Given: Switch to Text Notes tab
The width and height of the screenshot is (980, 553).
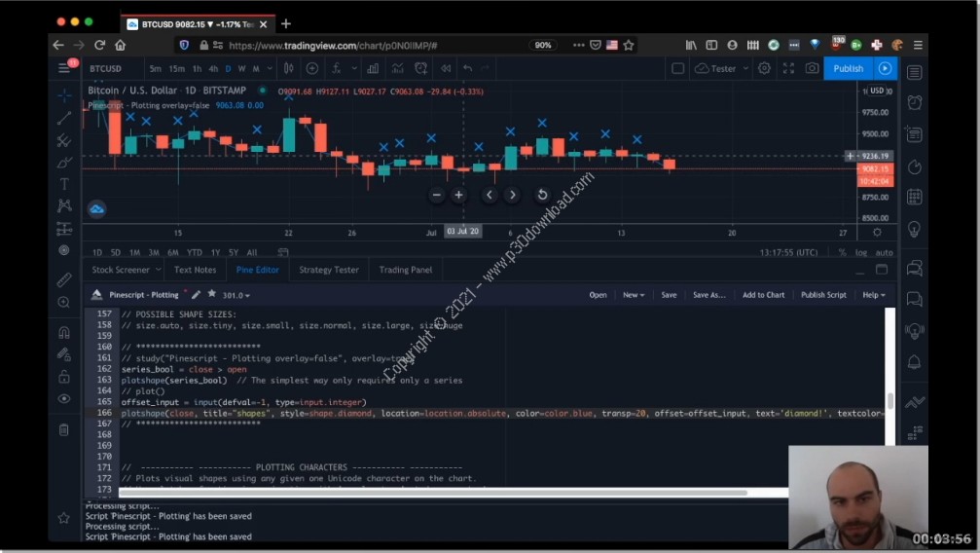Looking at the screenshot, I should pyautogui.click(x=195, y=270).
